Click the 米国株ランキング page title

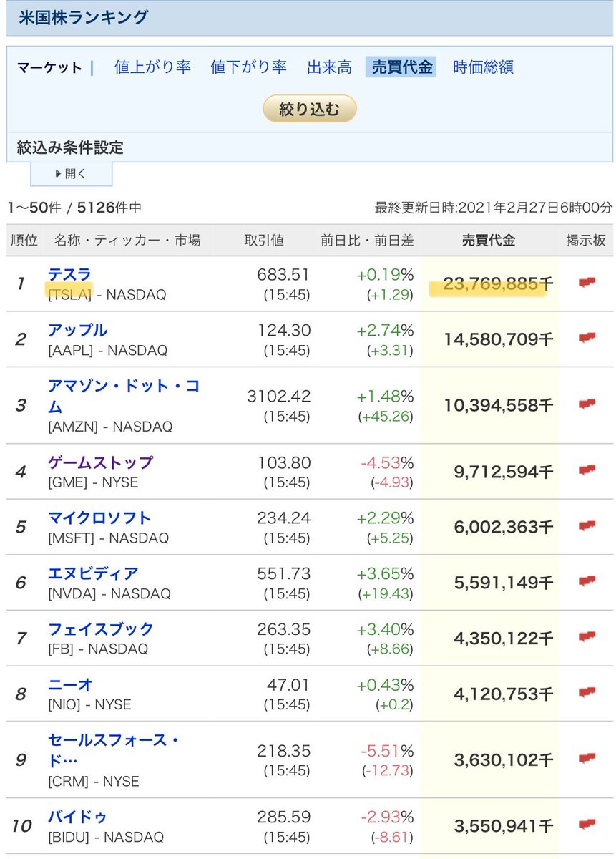(x=84, y=17)
